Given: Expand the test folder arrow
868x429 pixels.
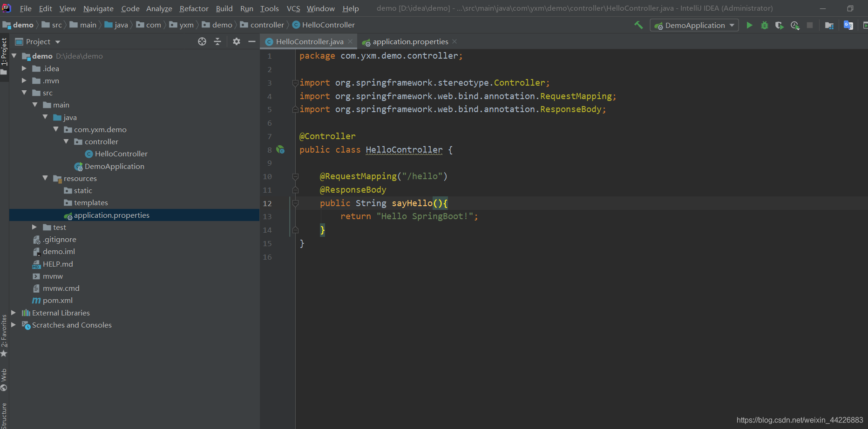Looking at the screenshot, I should [x=34, y=227].
